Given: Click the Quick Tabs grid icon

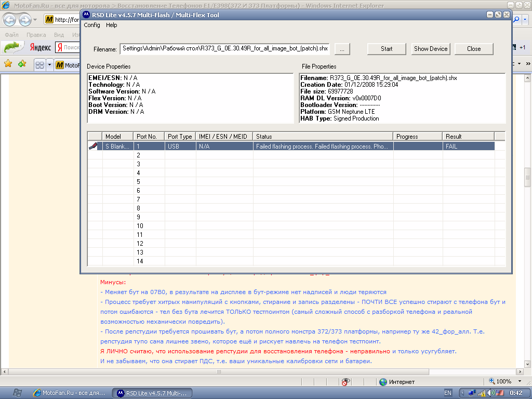Looking at the screenshot, I should click(x=39, y=65).
